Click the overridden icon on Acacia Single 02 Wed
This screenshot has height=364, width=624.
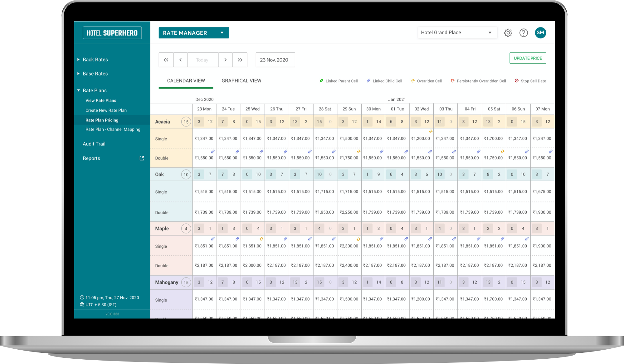click(x=431, y=131)
